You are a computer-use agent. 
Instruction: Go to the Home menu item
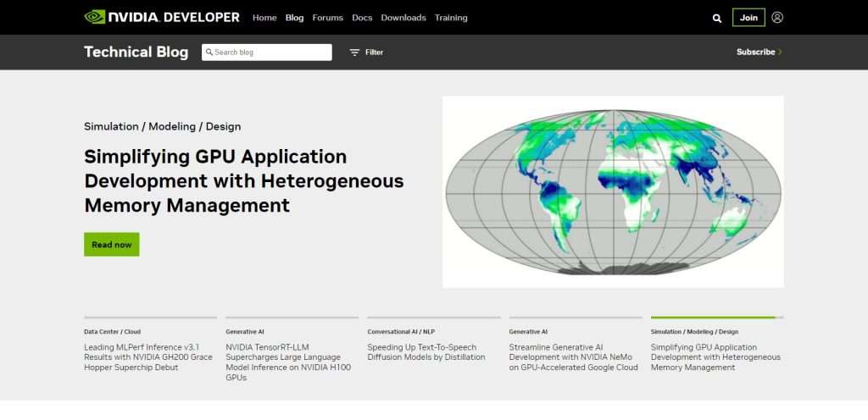tap(264, 18)
